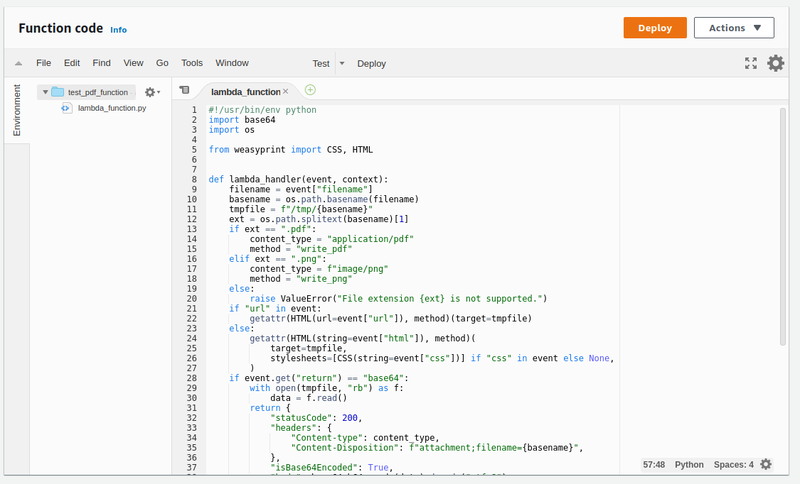Open editor preferences gear in toolbar
The width and height of the screenshot is (800, 484).
click(775, 63)
